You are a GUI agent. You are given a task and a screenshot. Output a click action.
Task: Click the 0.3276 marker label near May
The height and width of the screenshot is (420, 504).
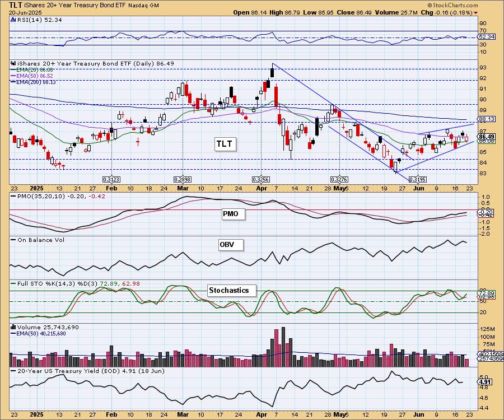tap(339, 179)
